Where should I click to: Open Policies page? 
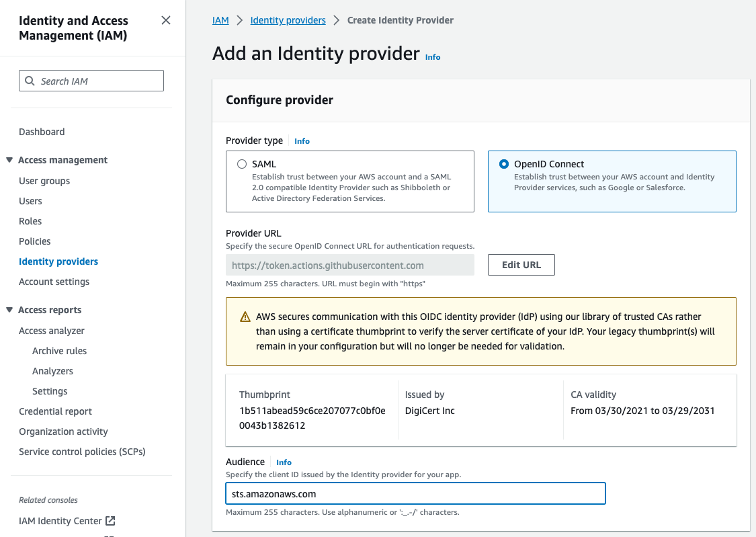click(x=35, y=241)
